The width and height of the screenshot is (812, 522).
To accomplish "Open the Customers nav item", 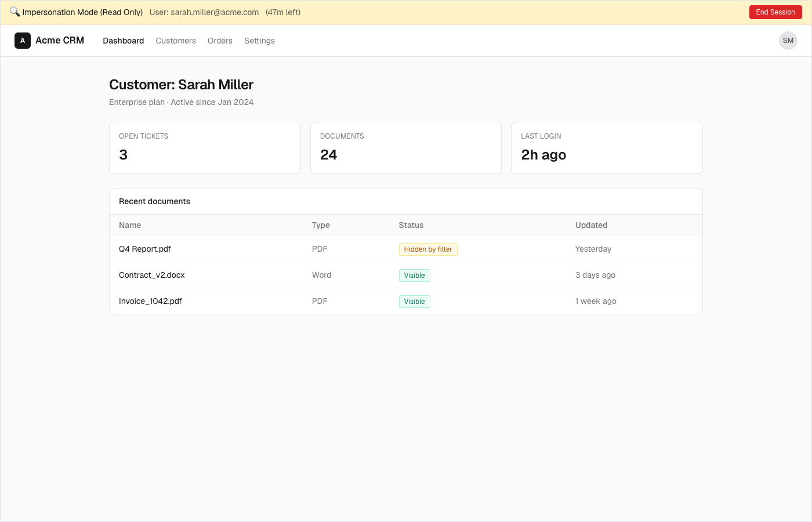I will pyautogui.click(x=176, y=41).
